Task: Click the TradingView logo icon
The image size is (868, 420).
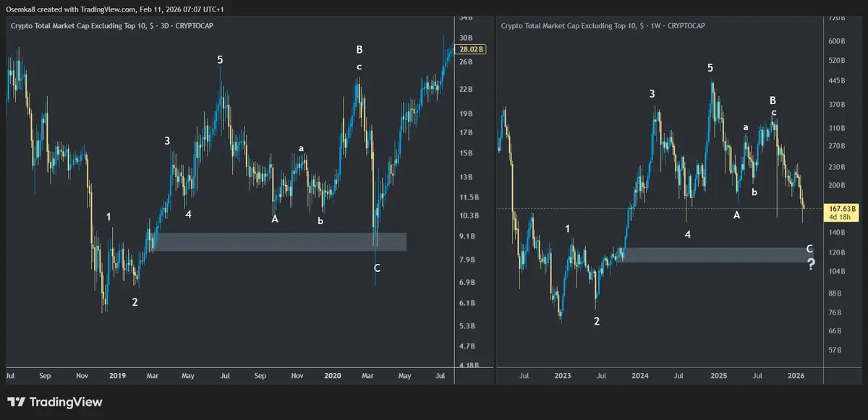Action: (x=17, y=402)
